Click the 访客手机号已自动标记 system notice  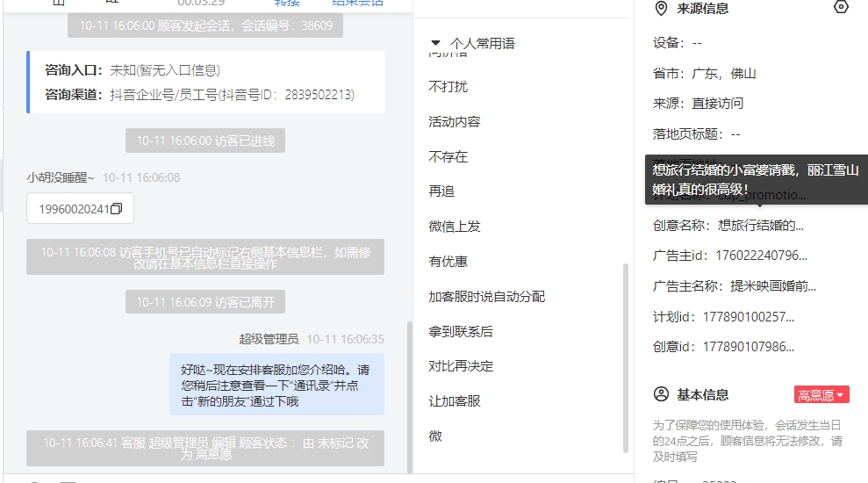205,257
